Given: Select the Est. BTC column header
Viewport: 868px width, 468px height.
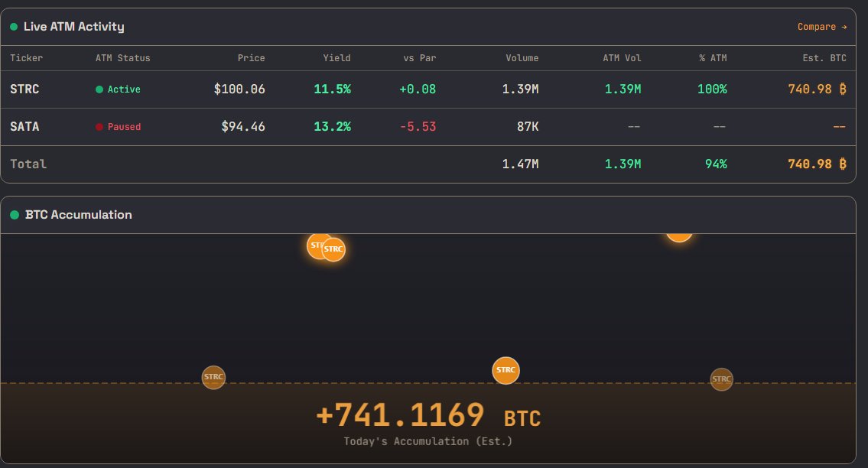Looking at the screenshot, I should pos(824,58).
